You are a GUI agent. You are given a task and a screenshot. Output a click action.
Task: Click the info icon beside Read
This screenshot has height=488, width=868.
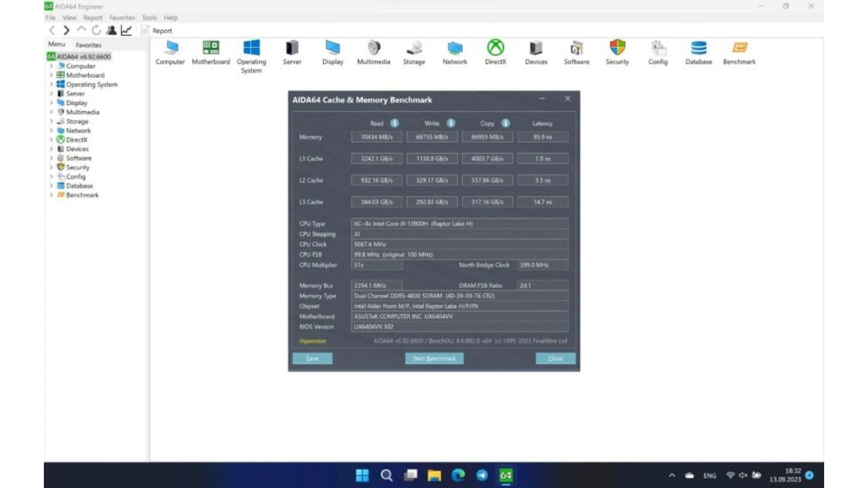(x=395, y=123)
